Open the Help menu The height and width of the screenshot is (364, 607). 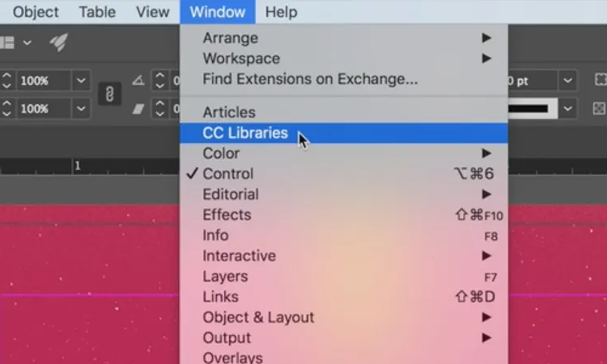point(282,12)
